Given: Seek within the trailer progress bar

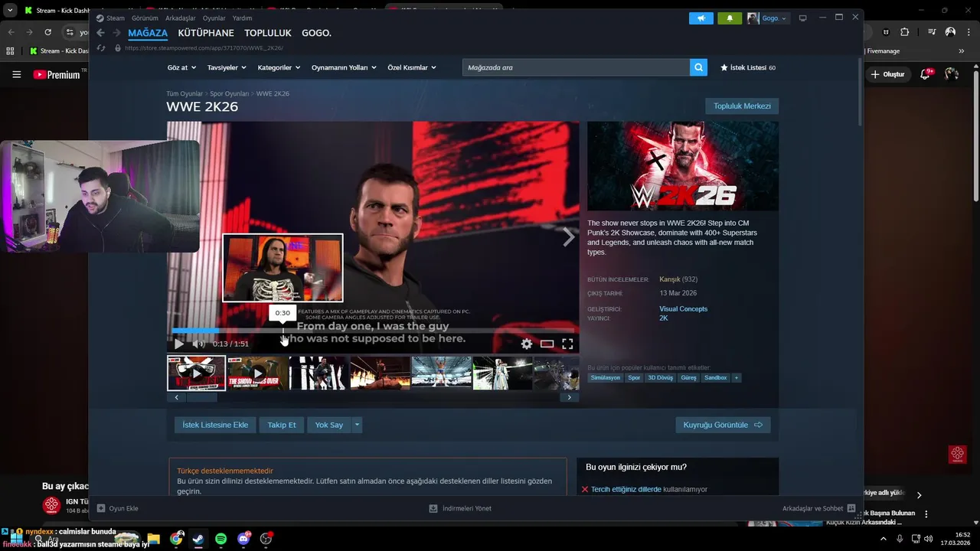Looking at the screenshot, I should tap(374, 331).
